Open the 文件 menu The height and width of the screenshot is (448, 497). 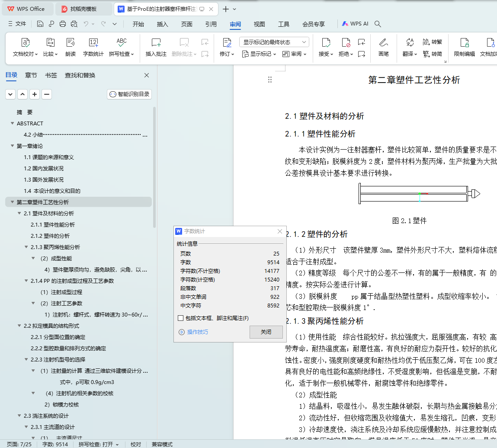(x=17, y=24)
